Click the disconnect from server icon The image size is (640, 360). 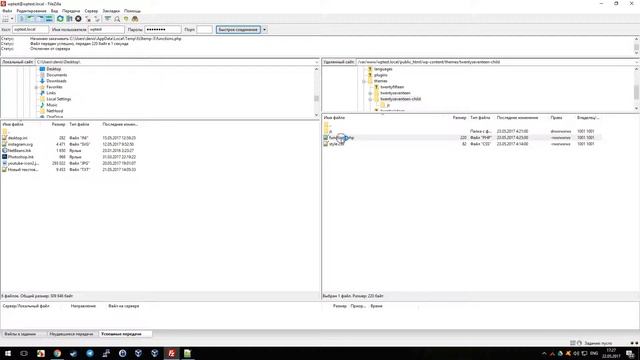pyautogui.click(x=88, y=19)
